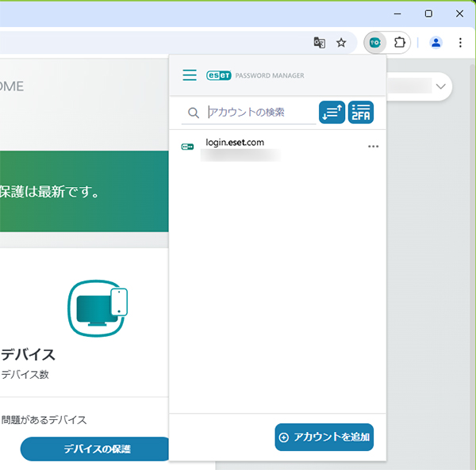The height and width of the screenshot is (470, 476).
Task: Click the デバイスの保護 button
Action: [96, 449]
